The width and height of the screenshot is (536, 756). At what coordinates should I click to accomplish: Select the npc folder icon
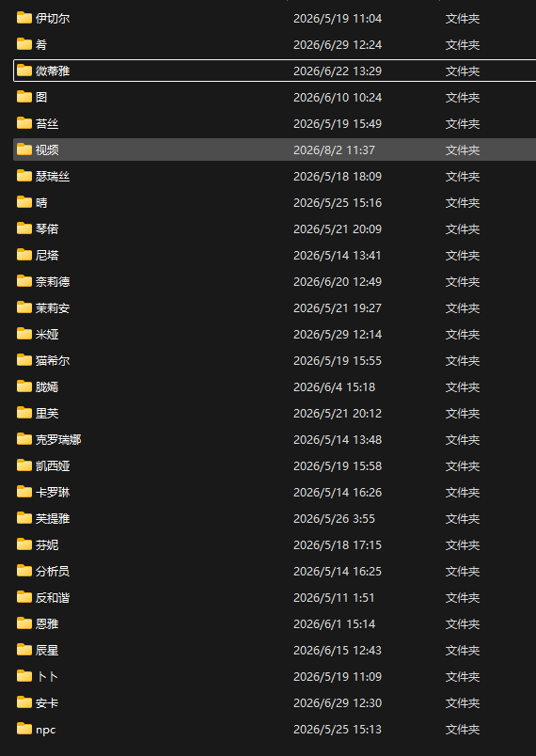click(24, 729)
